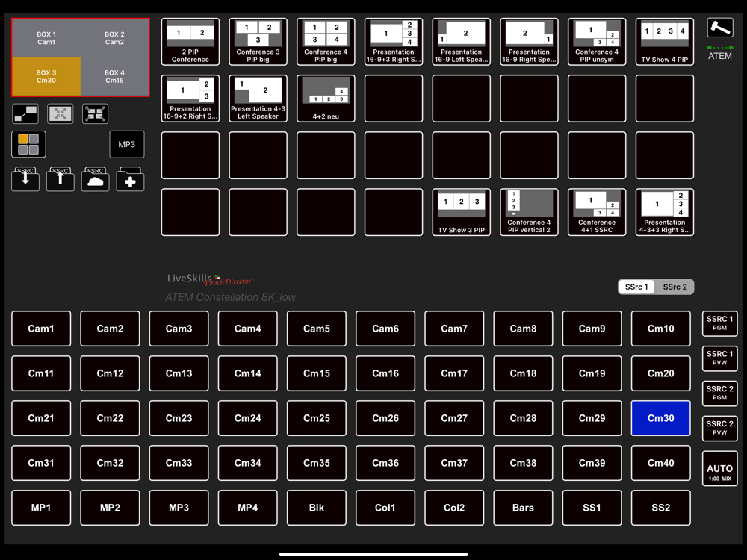Select Presentation 16-9+3 Right layout
This screenshot has width=747, height=560.
click(394, 42)
